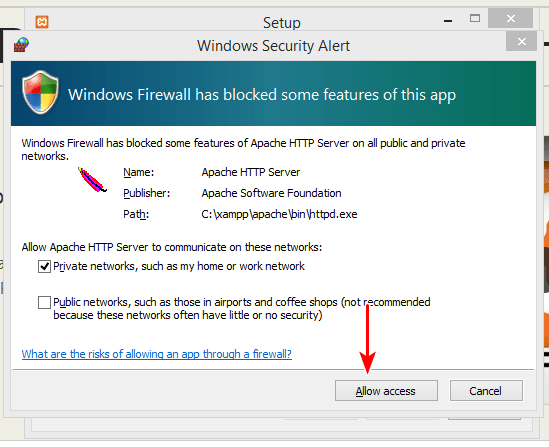549x447 pixels.
Task: Click the Setup window title text
Action: coord(282,23)
